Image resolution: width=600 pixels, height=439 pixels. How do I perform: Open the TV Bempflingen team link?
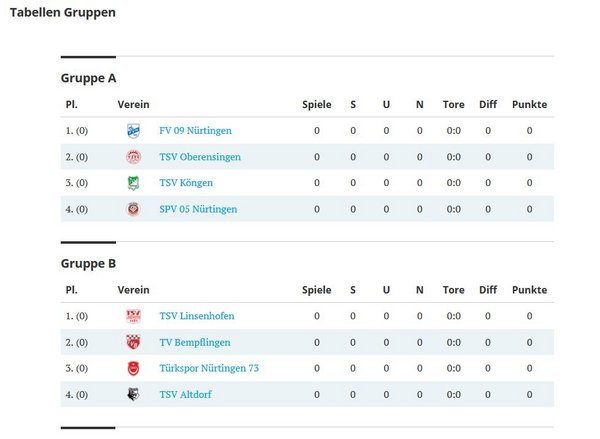click(x=195, y=342)
